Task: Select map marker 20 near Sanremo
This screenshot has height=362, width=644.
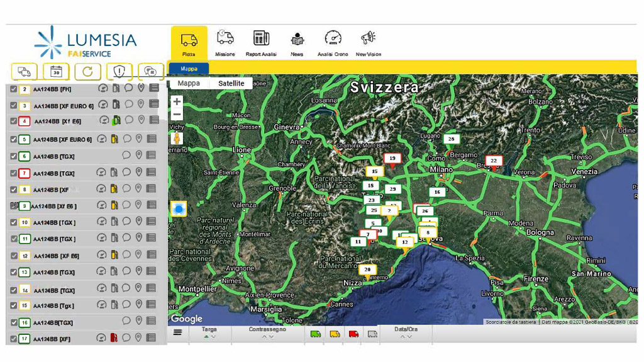Action: tap(367, 270)
